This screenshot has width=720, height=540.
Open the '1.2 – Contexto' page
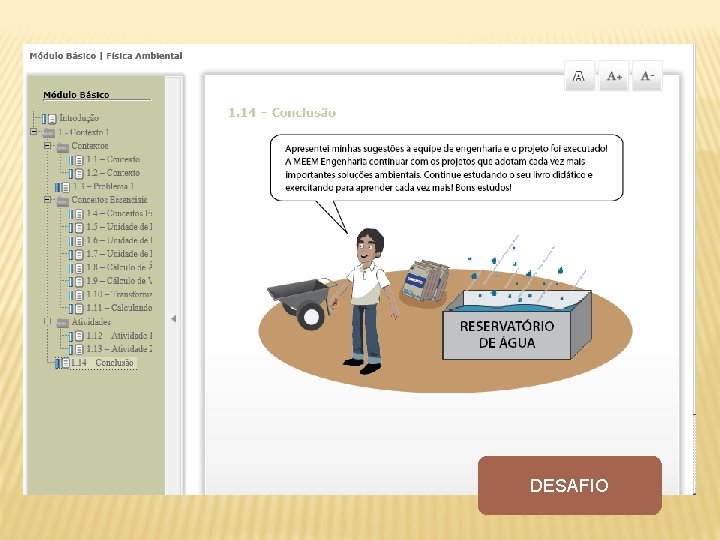[x=113, y=173]
